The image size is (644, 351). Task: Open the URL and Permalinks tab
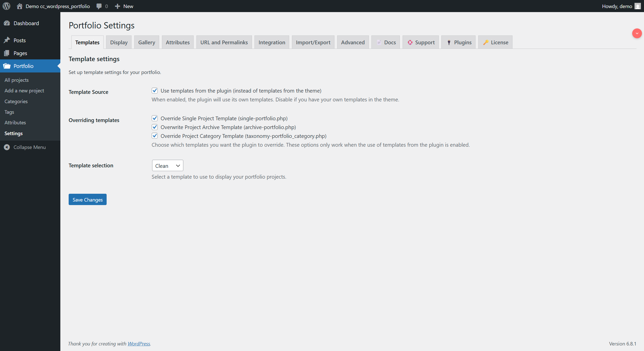[x=224, y=42]
